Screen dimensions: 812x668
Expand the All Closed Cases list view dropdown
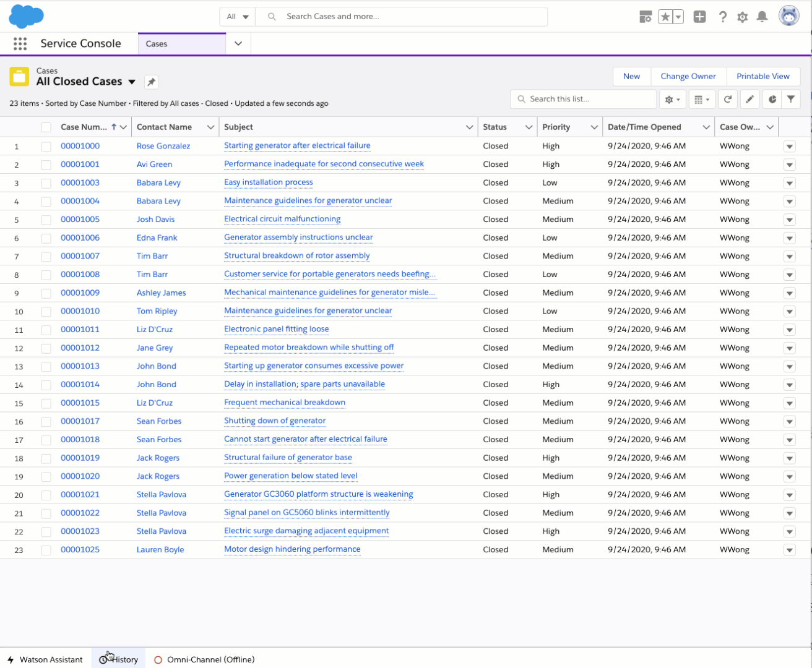click(132, 82)
